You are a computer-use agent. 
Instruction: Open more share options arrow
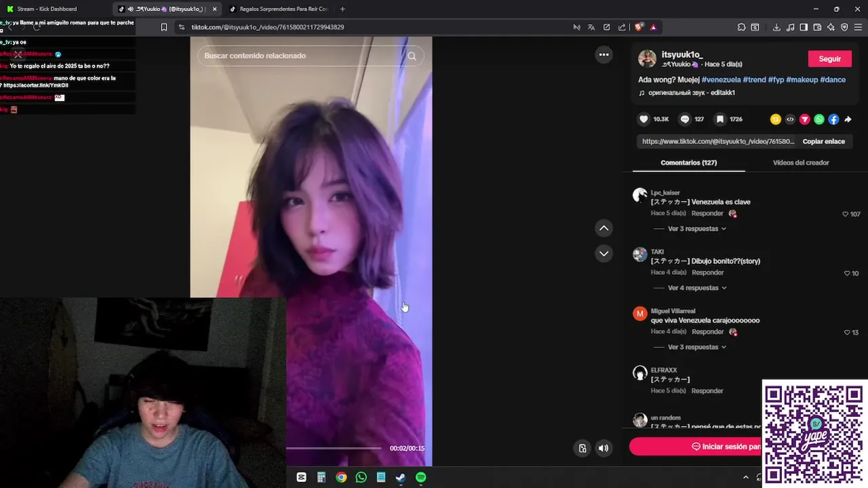pyautogui.click(x=848, y=119)
